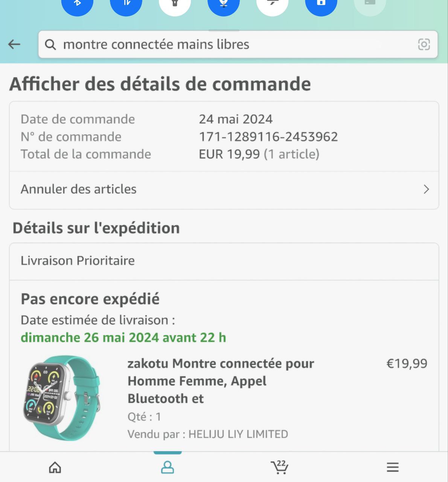Turn on the flashlight toggle
Viewport: 448px width, 482px height.
(x=175, y=4)
